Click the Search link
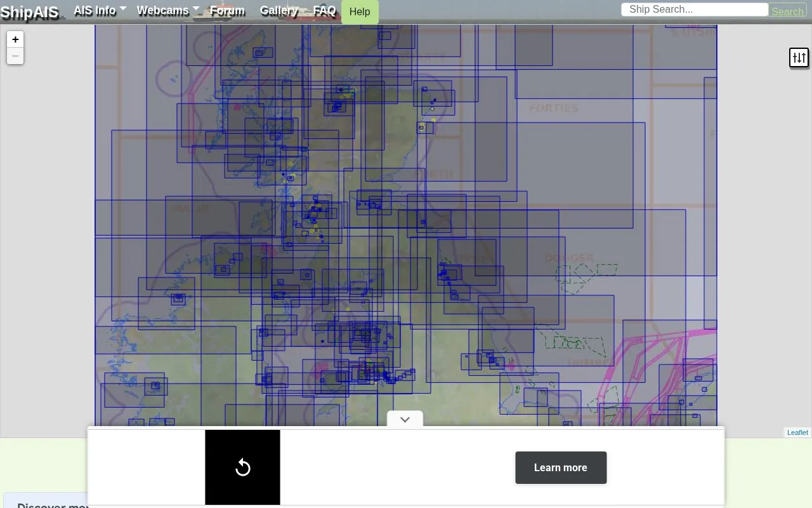Screen dimensions: 812x508 click(x=787, y=11)
